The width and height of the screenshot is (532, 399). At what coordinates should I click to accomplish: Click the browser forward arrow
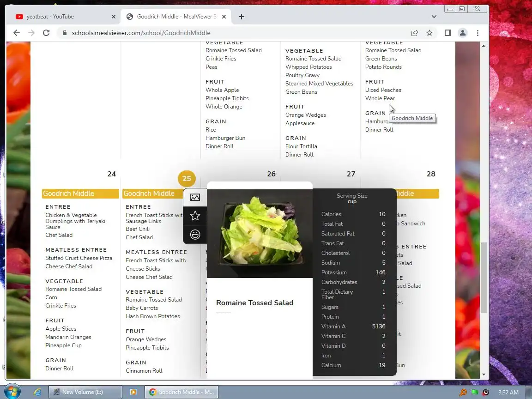click(31, 33)
